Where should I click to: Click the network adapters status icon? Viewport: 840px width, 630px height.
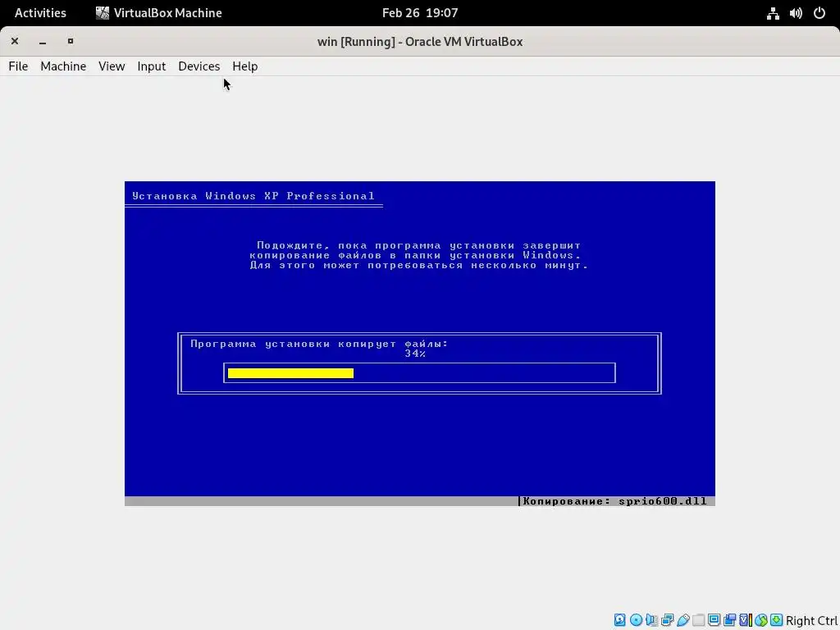click(668, 620)
